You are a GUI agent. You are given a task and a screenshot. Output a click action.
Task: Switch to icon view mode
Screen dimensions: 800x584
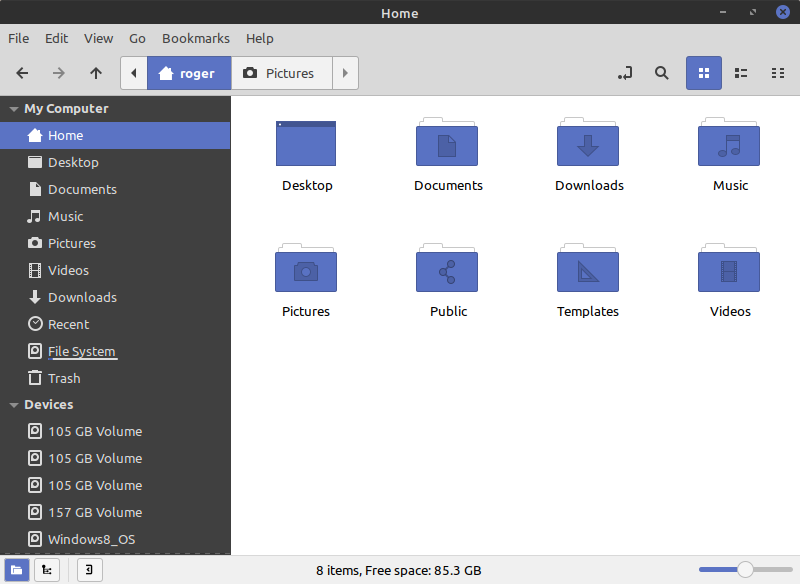[704, 73]
